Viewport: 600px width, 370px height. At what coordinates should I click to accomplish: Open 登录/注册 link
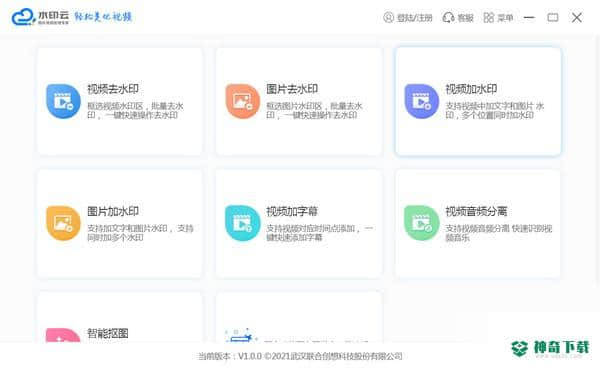[x=414, y=18]
